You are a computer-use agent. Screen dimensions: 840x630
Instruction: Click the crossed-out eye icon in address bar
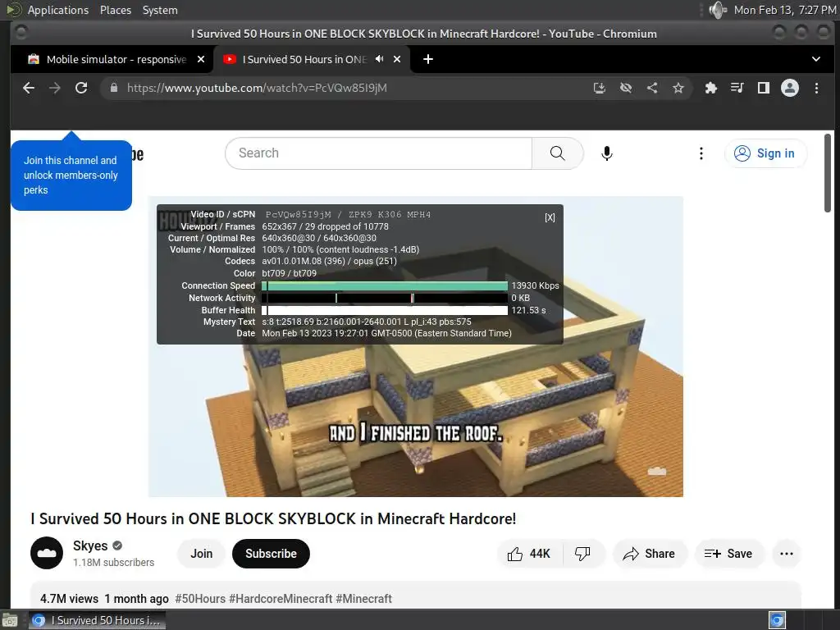(626, 88)
